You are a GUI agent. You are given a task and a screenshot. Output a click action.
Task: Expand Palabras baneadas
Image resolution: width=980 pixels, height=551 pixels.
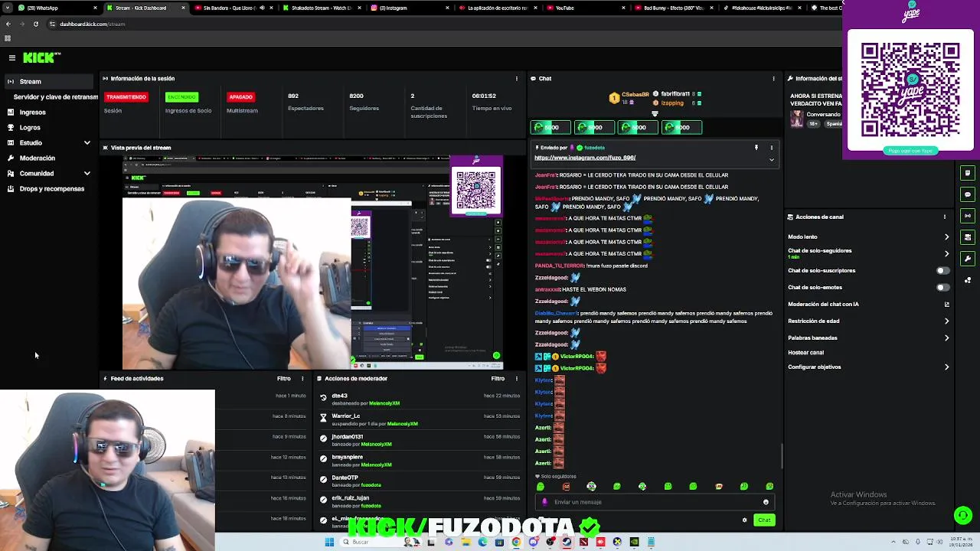[946, 337]
